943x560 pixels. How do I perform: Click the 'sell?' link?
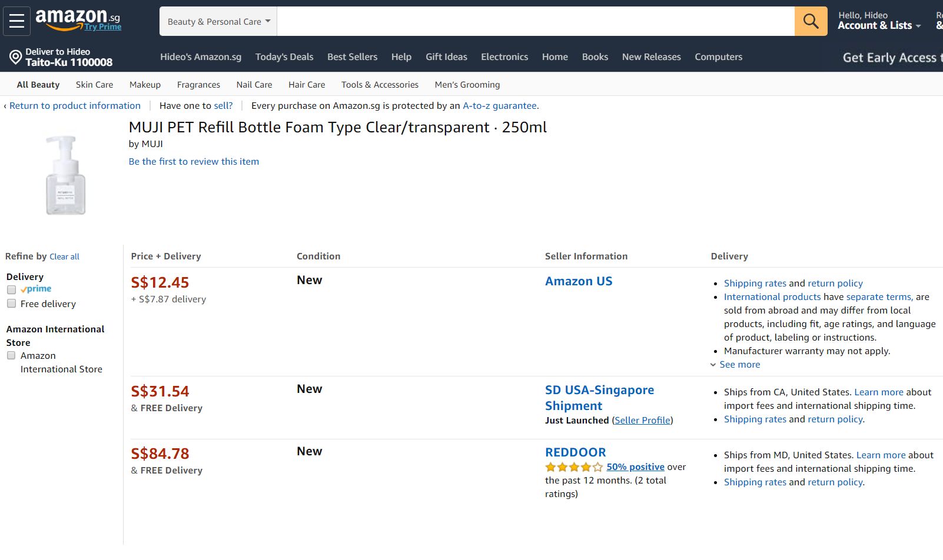[x=223, y=106]
